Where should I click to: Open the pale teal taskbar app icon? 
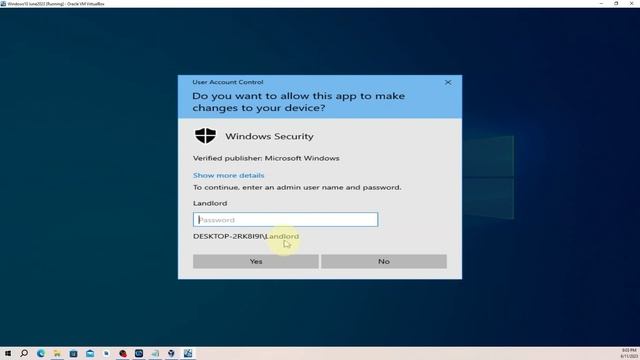pyautogui.click(x=155, y=353)
